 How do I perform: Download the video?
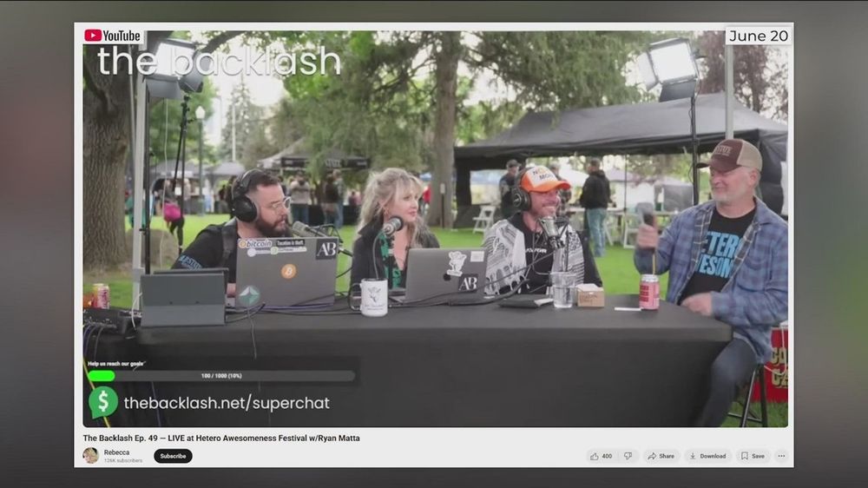point(707,456)
